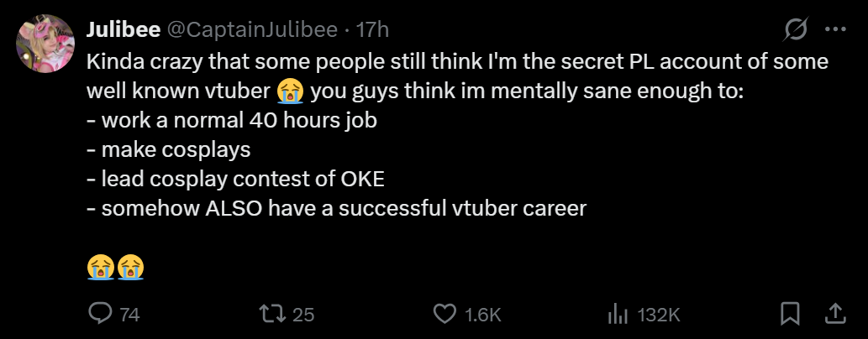Open the @CaptainJulibee handle link

[x=252, y=29]
